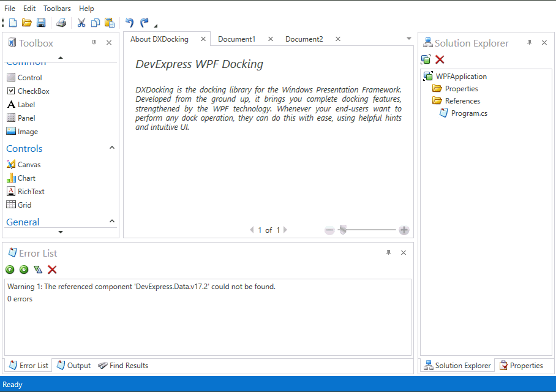Viewport: 556px width, 392px height.
Task: Select the Program.cs file
Action: click(464, 113)
